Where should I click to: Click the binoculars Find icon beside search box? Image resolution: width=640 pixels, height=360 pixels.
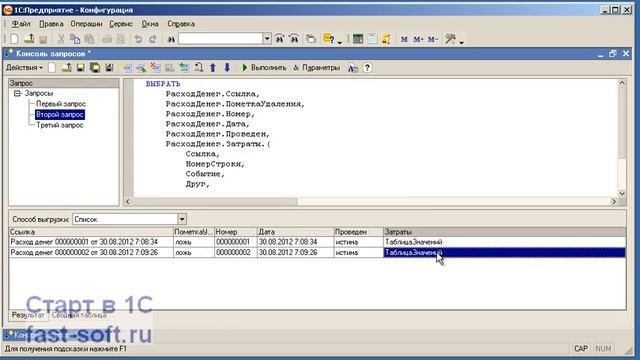[x=171, y=39]
